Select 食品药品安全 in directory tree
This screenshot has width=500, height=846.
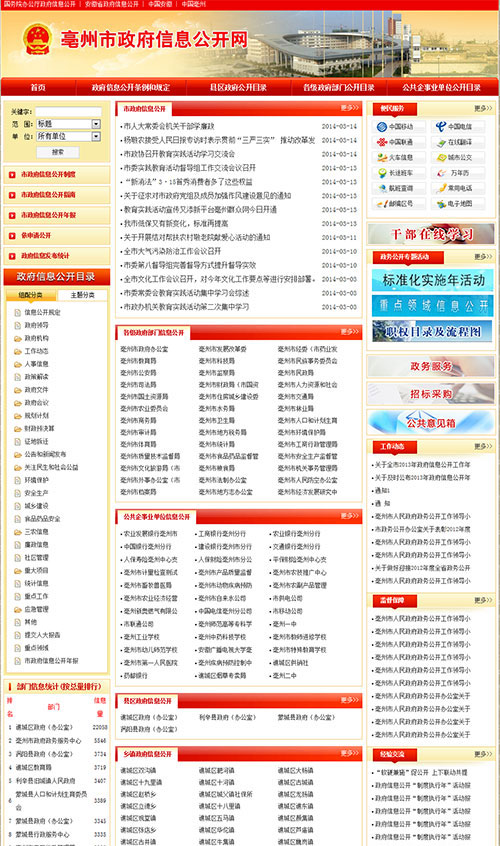(43, 519)
